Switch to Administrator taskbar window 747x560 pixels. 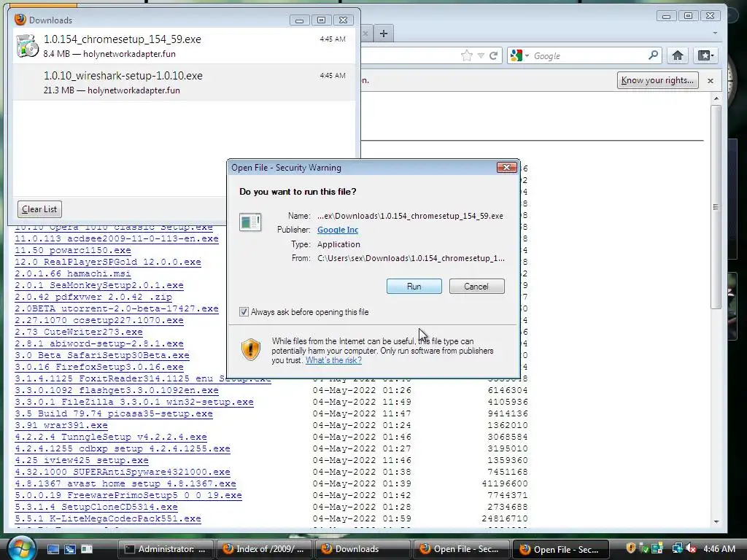click(x=165, y=549)
